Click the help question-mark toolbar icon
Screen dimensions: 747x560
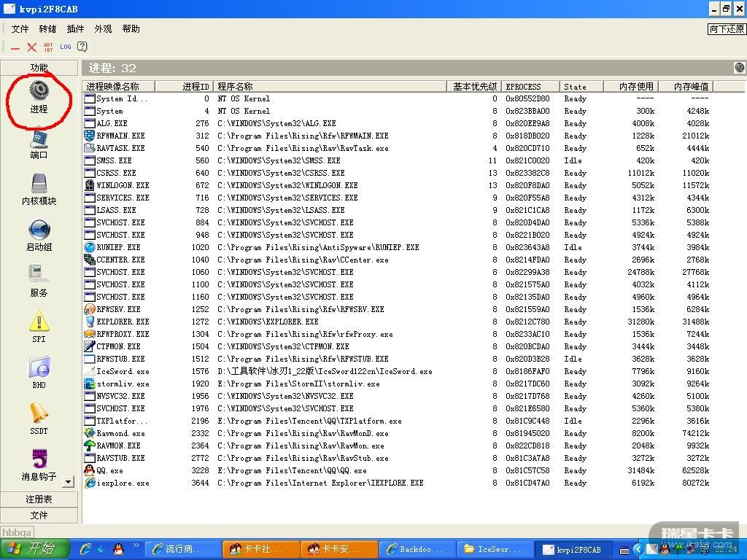pyautogui.click(x=82, y=47)
